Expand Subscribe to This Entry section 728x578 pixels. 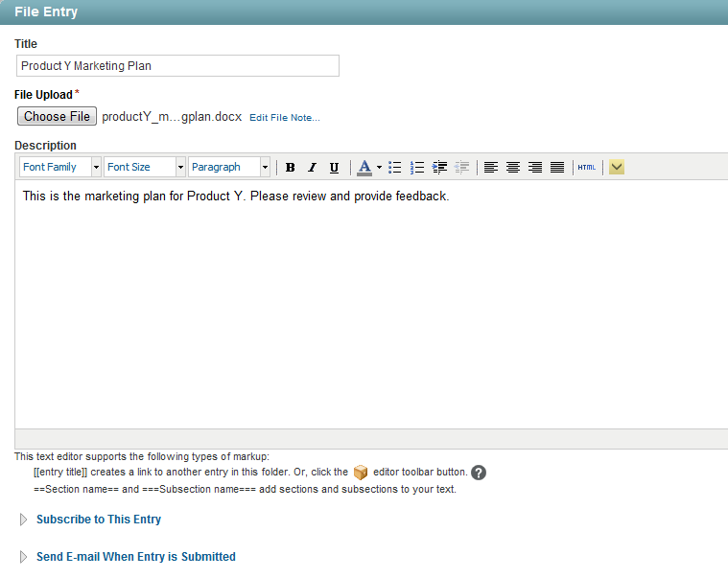click(98, 520)
